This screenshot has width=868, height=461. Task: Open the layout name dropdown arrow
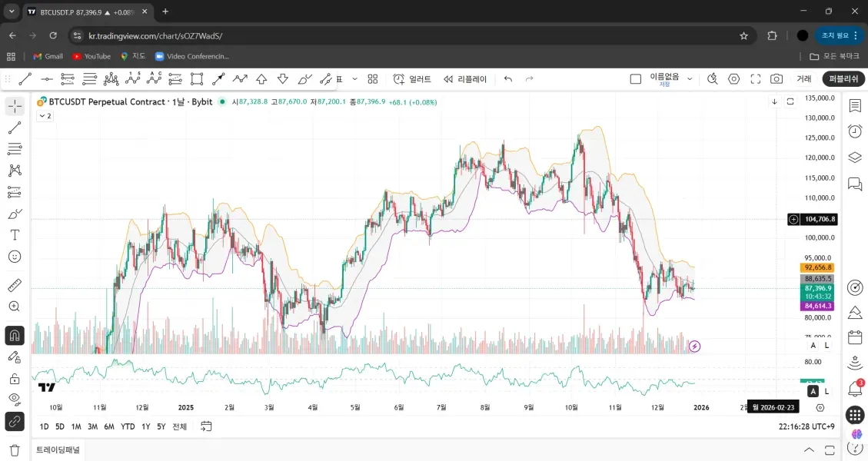tap(690, 79)
